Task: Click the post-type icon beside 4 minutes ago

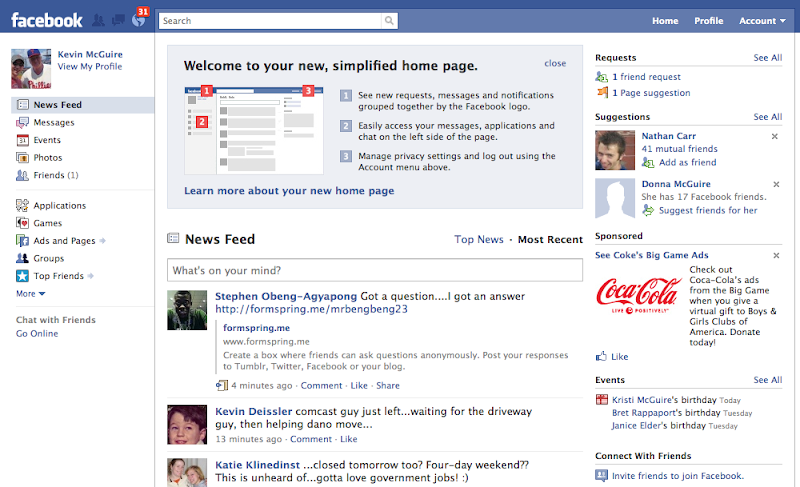Action: tap(221, 386)
